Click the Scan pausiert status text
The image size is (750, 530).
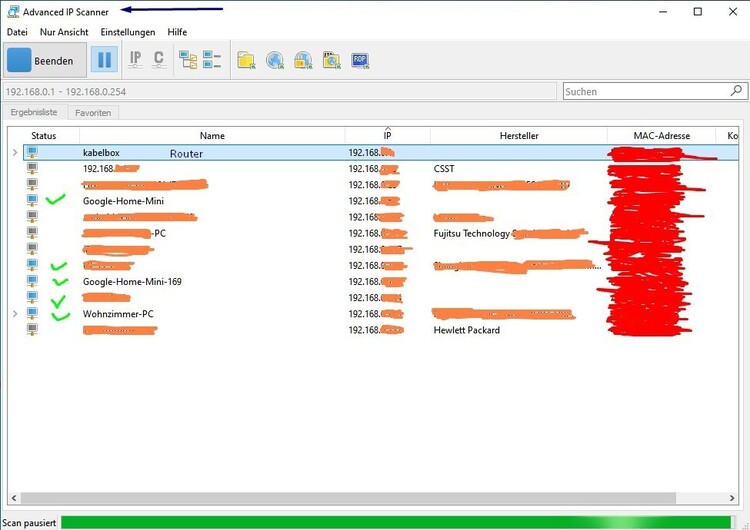pos(29,523)
